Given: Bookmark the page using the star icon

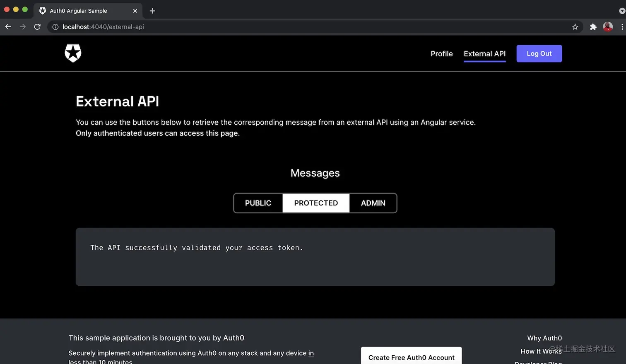Looking at the screenshot, I should [x=575, y=27].
